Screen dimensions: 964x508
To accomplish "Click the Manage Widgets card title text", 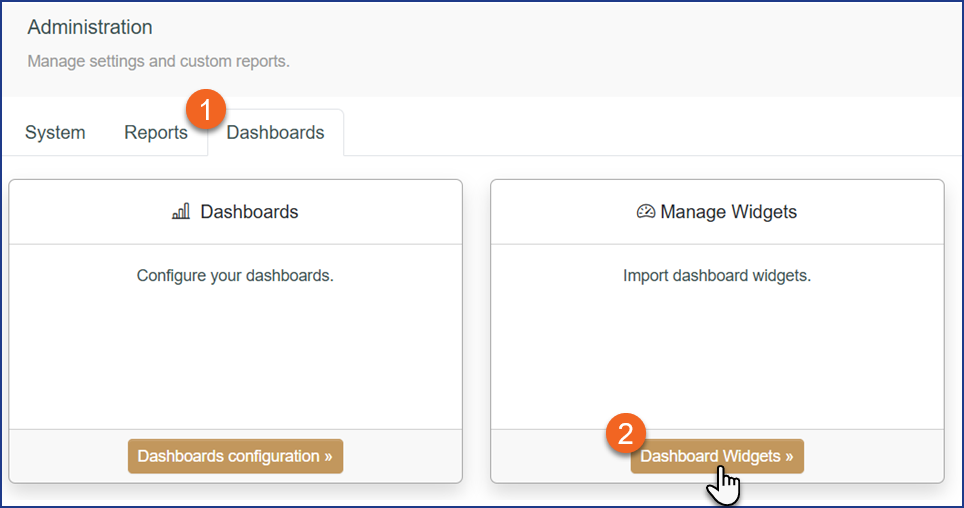I will tap(729, 212).
